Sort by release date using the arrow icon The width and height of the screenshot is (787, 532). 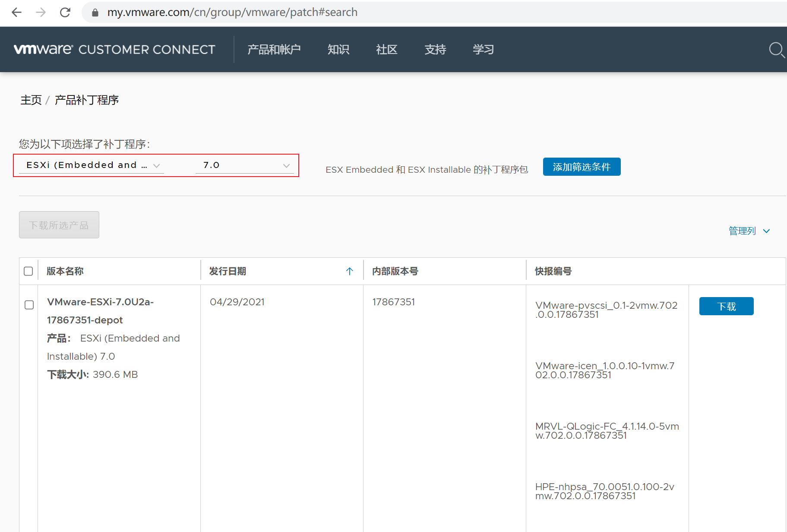[350, 271]
